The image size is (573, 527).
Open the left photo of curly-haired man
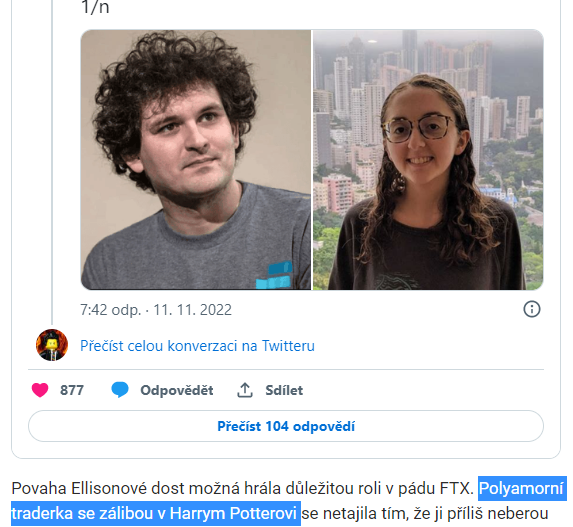click(196, 160)
